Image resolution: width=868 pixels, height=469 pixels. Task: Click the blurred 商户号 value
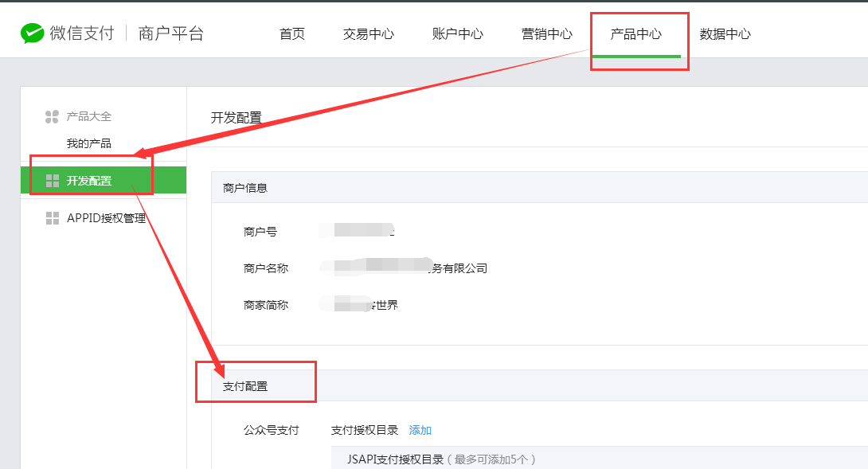click(x=357, y=230)
